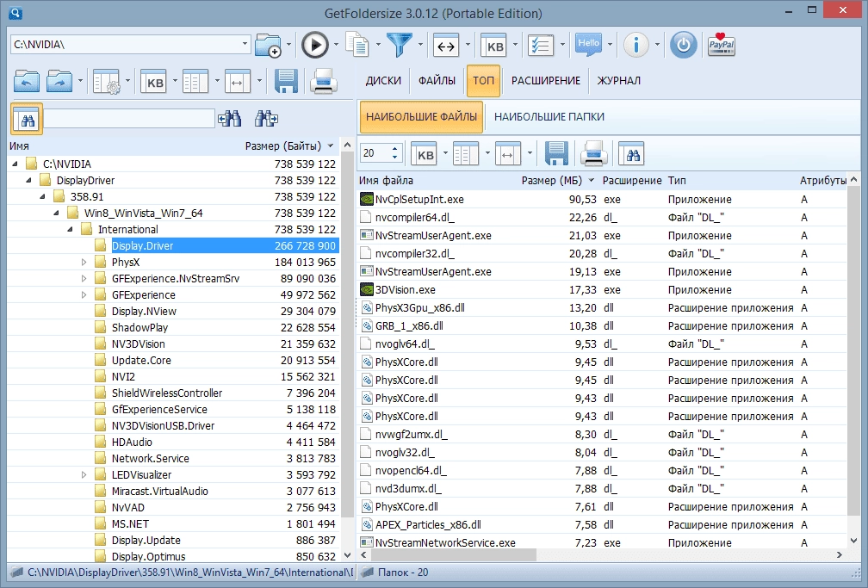Open the РАСШИРЕНИЕ tab

point(546,81)
